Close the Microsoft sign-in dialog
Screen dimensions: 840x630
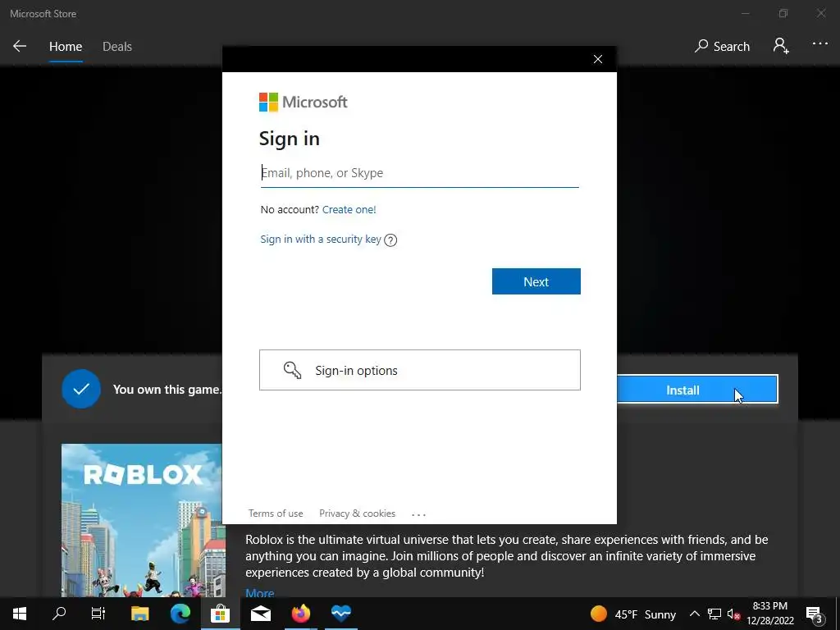pyautogui.click(x=598, y=59)
